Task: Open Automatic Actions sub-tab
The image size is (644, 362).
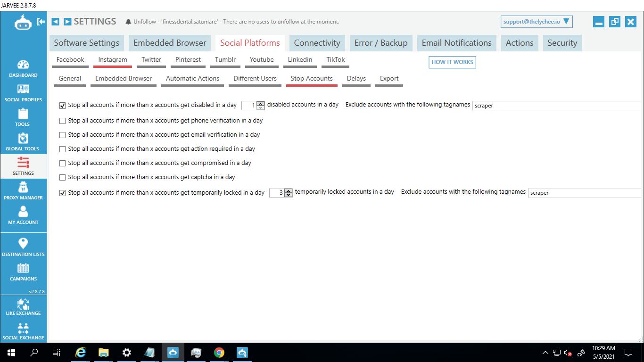Action: click(192, 79)
